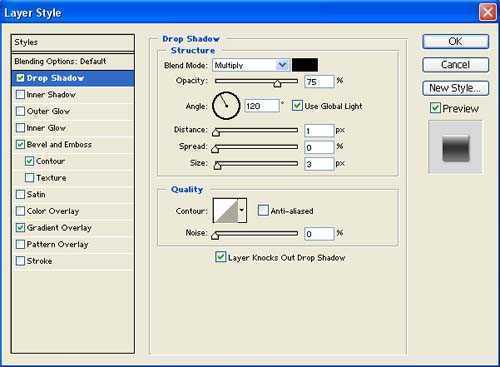Click the Cancel button
The width and height of the screenshot is (500, 367).
[x=455, y=65]
